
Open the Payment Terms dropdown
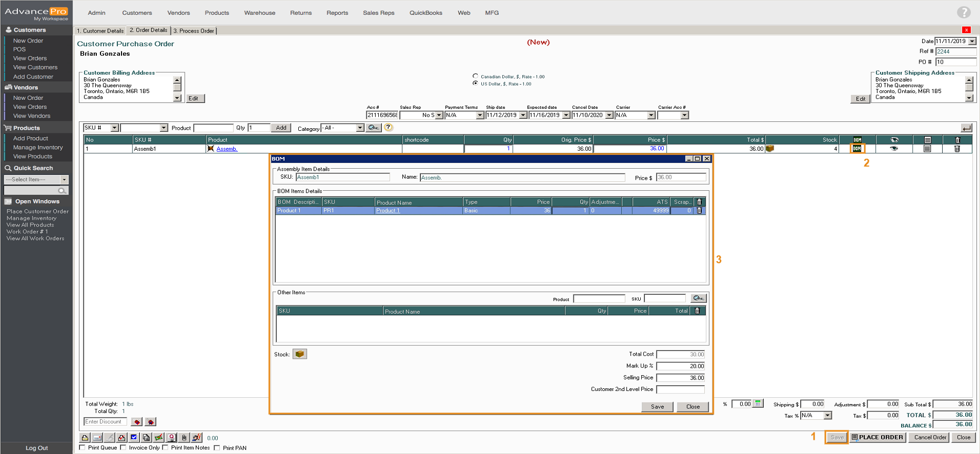[x=479, y=115]
